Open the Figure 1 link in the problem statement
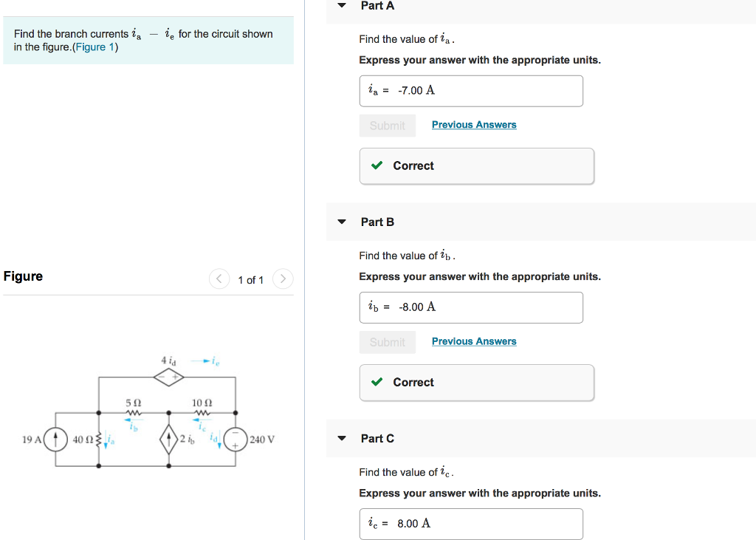The height and width of the screenshot is (540, 756). (x=94, y=47)
